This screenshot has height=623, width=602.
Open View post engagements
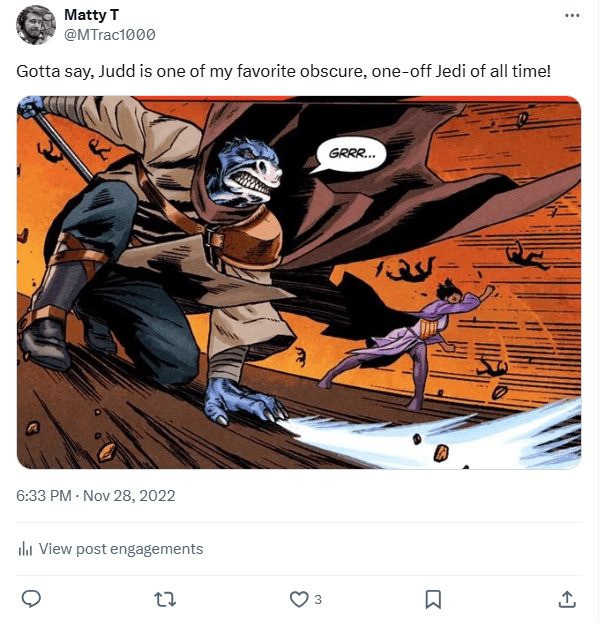(120, 549)
